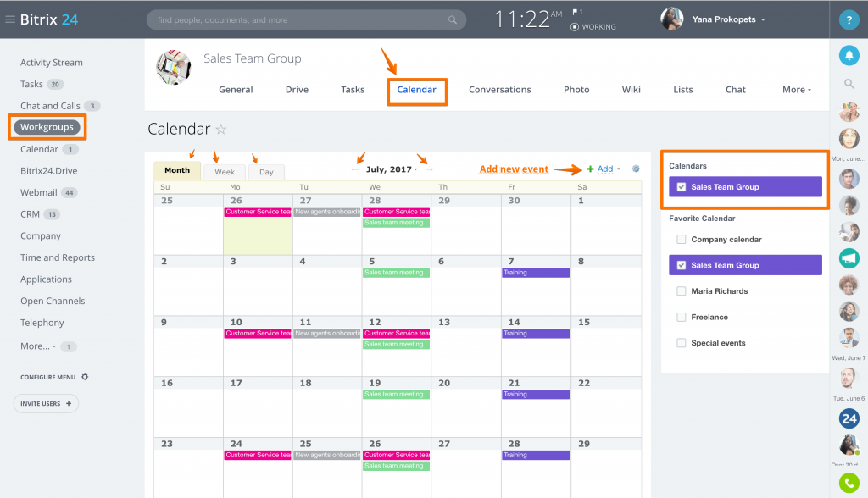The height and width of the screenshot is (498, 868).
Task: Expand More... in the left menu
Action: click(38, 346)
